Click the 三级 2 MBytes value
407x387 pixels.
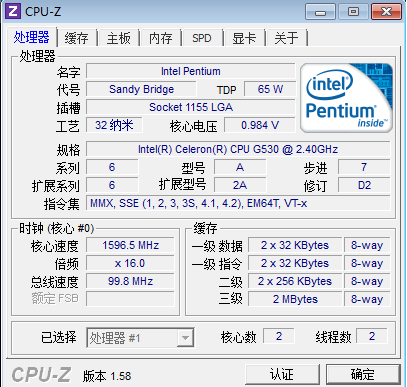pos(295,299)
